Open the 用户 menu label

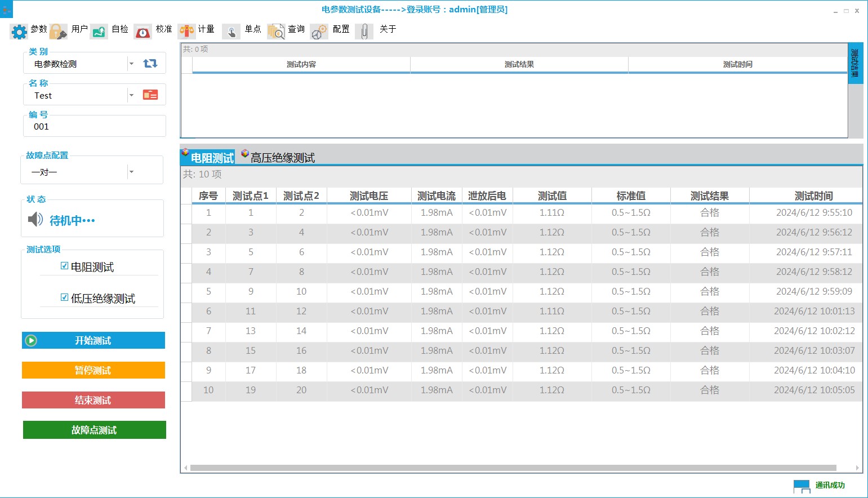click(x=79, y=29)
